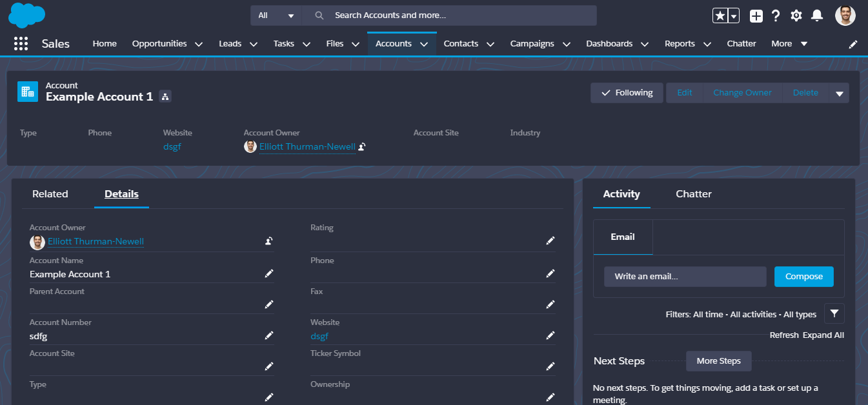Screen dimensions: 868x405
Task: Open more actions arrow next to Delete
Action: [x=839, y=92]
